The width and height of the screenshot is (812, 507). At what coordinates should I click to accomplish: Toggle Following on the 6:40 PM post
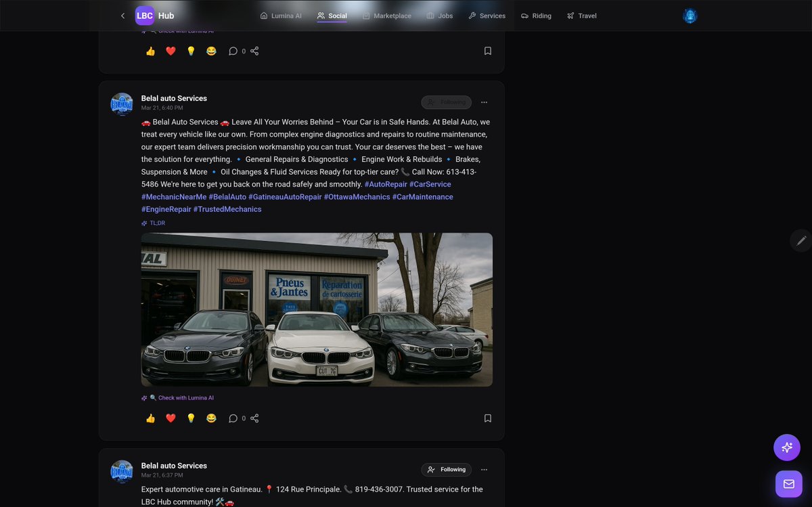click(x=446, y=102)
